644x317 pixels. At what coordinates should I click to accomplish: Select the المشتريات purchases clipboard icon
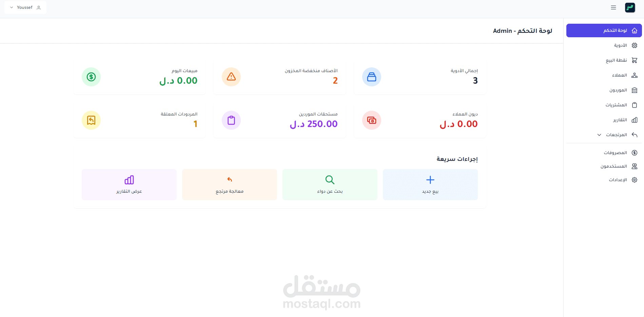tap(634, 105)
